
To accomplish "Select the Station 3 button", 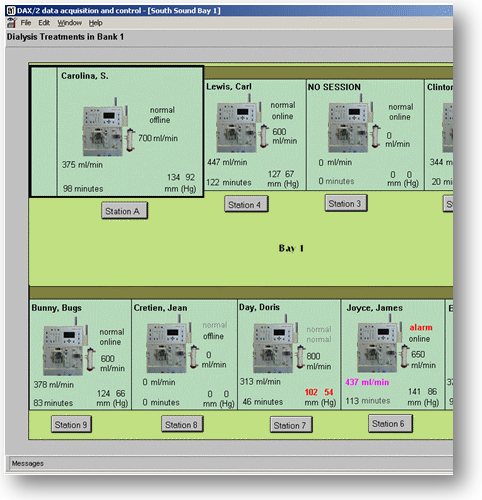I will coord(346,203).
